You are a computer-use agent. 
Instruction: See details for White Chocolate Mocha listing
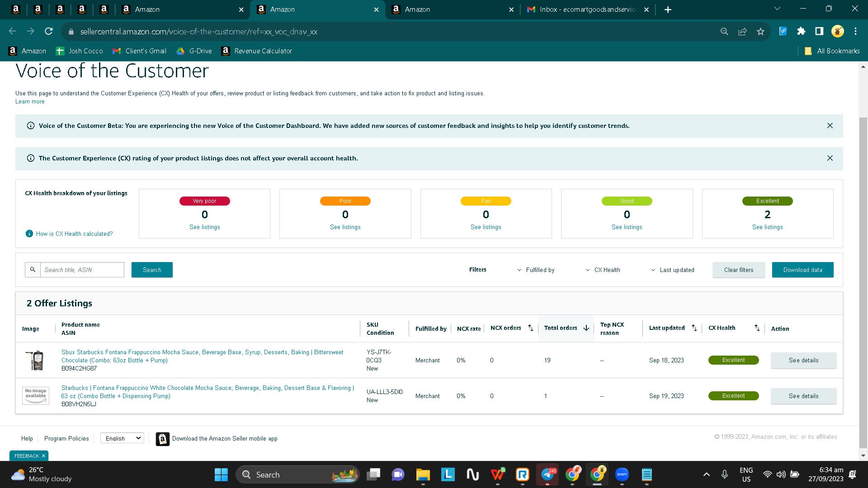(x=804, y=396)
